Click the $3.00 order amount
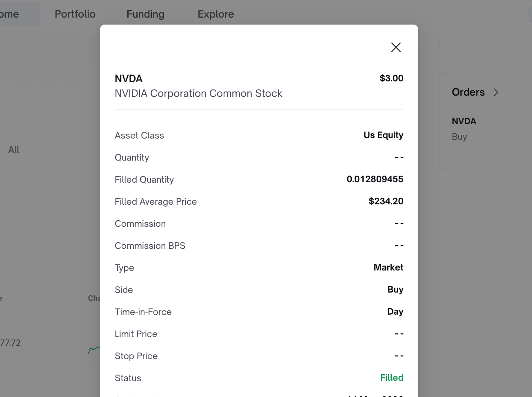Screen dimensions: 532x397 click(x=391, y=78)
